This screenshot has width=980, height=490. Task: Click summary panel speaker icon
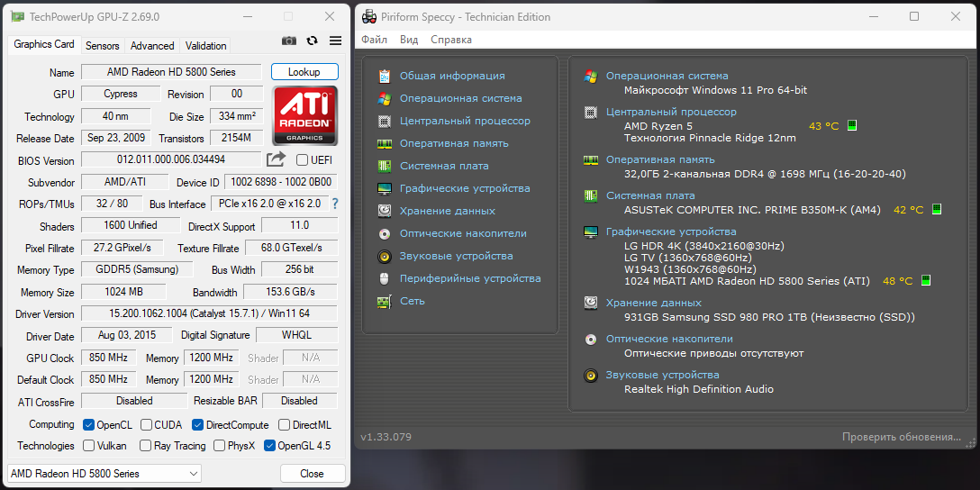(590, 375)
